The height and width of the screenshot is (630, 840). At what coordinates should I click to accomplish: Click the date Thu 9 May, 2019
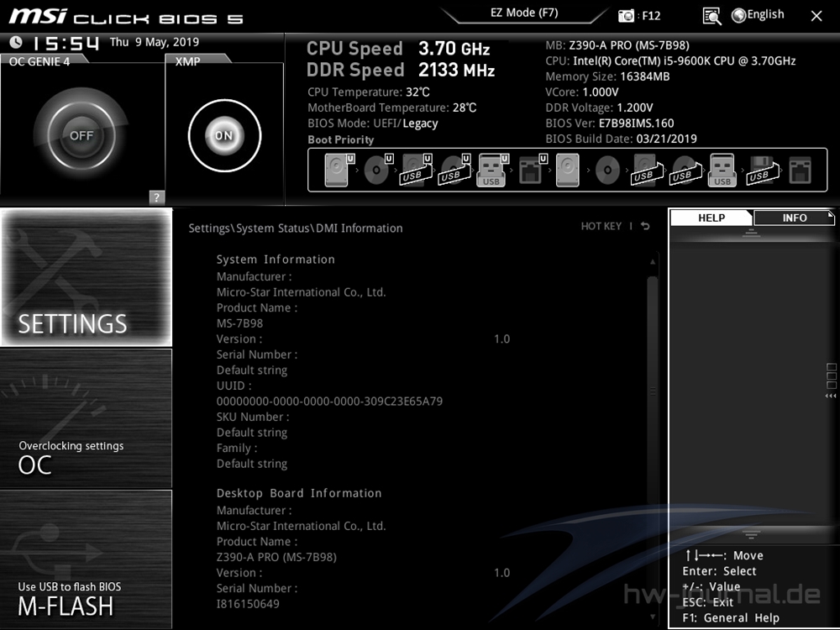155,42
